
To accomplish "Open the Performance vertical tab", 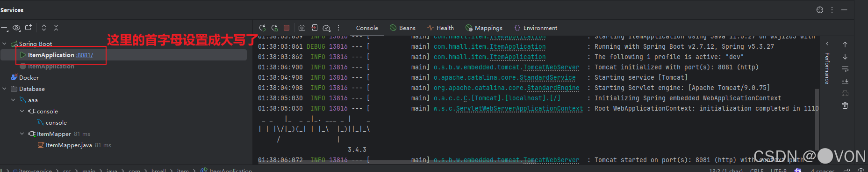I will (827, 68).
